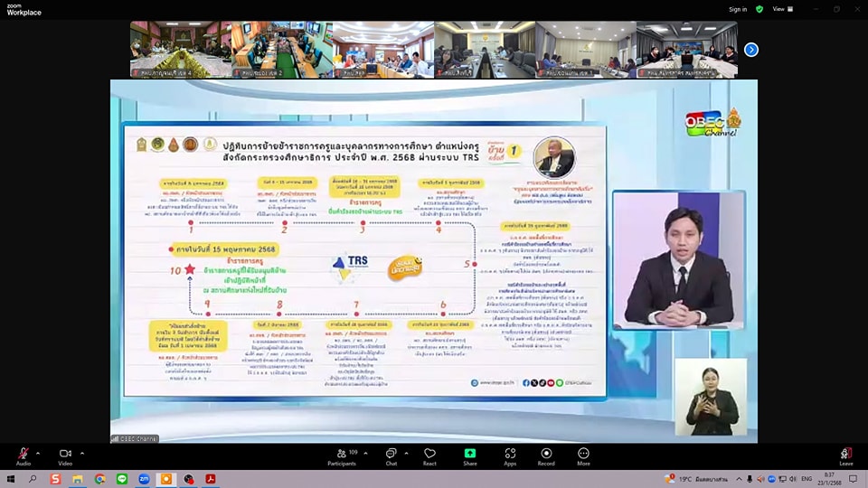Viewport: 868px width, 488px height.
Task: Click the green Share screen button
Action: (x=470, y=455)
